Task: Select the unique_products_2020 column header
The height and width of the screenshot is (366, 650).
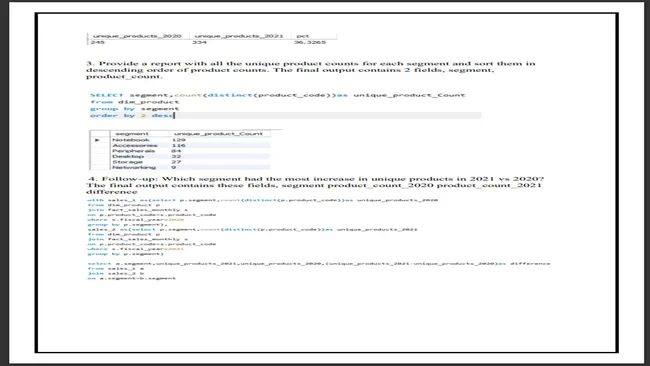Action: pyautogui.click(x=137, y=36)
